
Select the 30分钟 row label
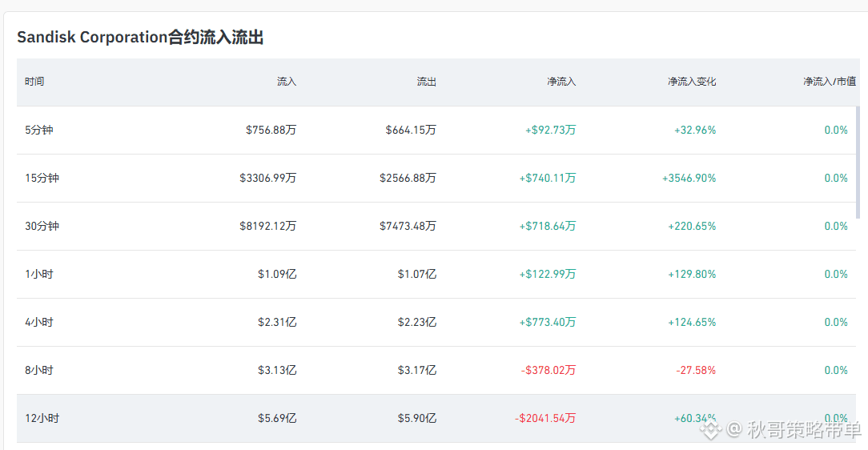(x=42, y=227)
